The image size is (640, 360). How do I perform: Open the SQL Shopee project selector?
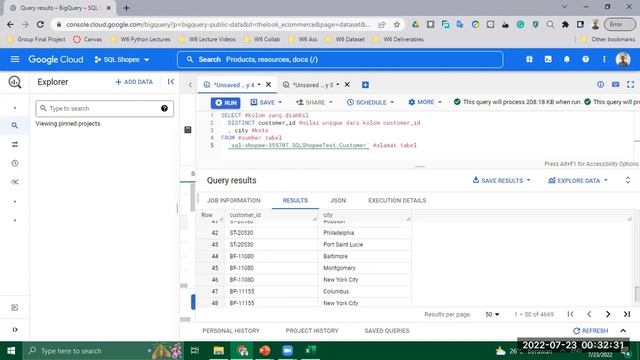pos(122,60)
